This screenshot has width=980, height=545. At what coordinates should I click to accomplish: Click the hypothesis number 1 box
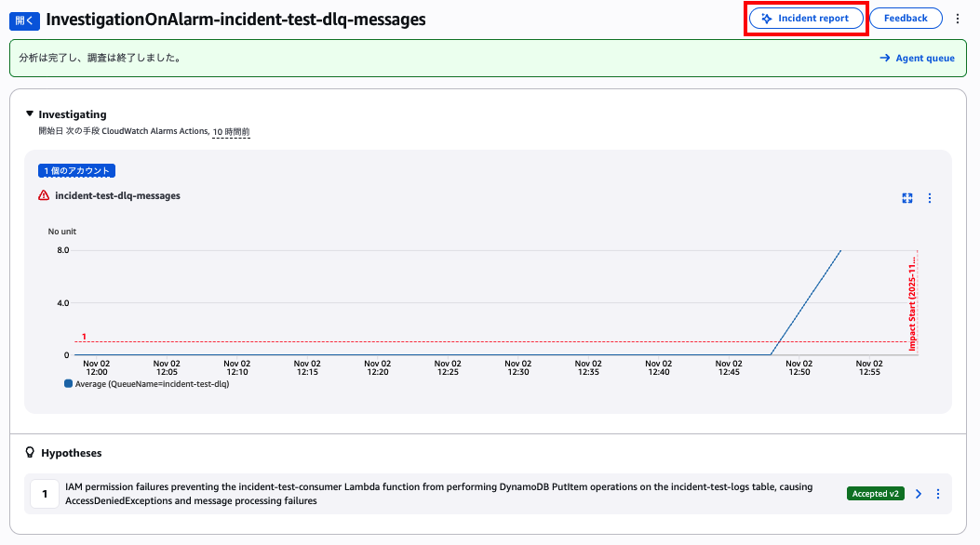[x=45, y=494]
